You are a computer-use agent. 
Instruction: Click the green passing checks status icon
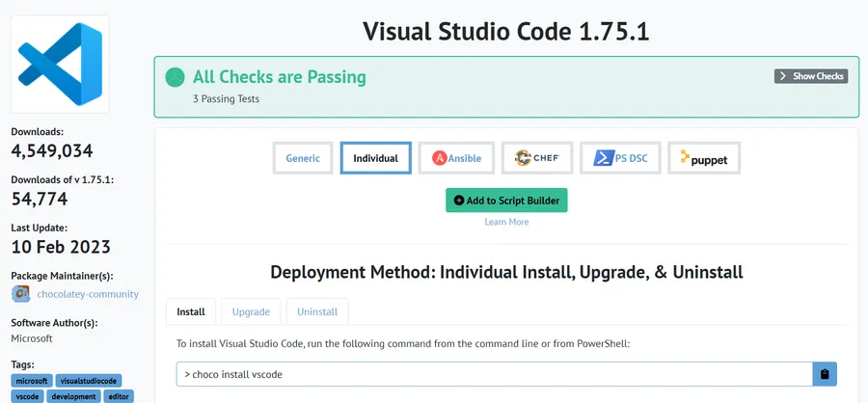175,77
